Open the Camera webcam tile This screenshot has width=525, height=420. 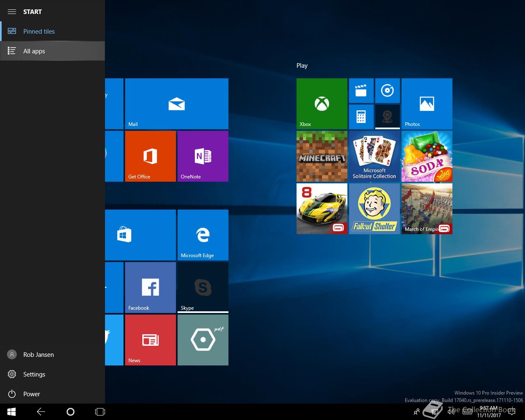pos(388,117)
